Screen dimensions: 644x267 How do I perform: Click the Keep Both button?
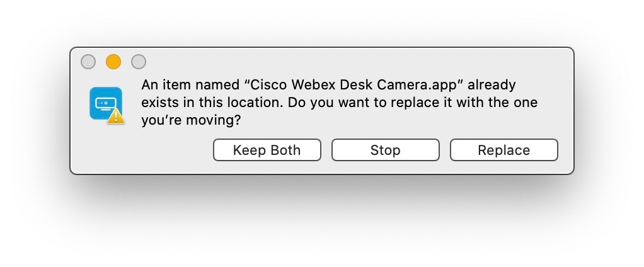(x=267, y=151)
